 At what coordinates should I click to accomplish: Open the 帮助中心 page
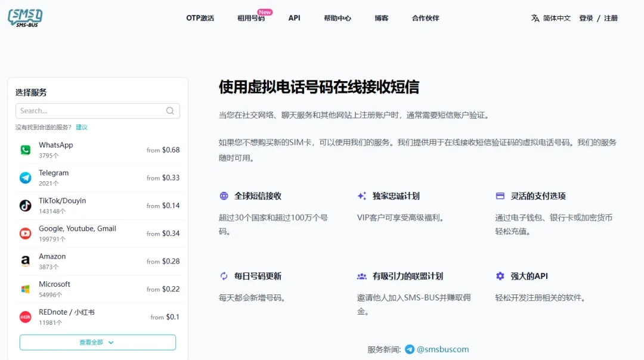click(x=338, y=18)
